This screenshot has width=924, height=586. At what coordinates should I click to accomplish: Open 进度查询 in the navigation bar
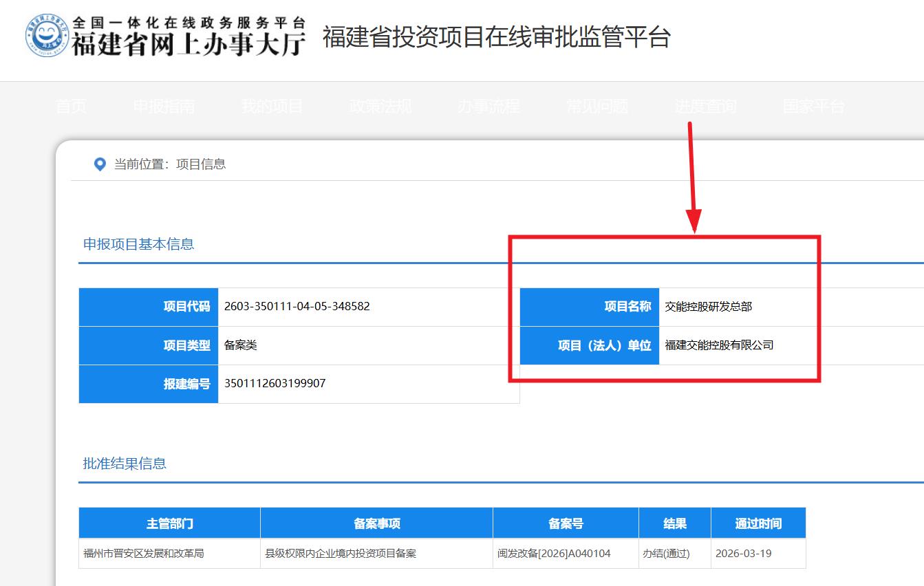pos(705,107)
